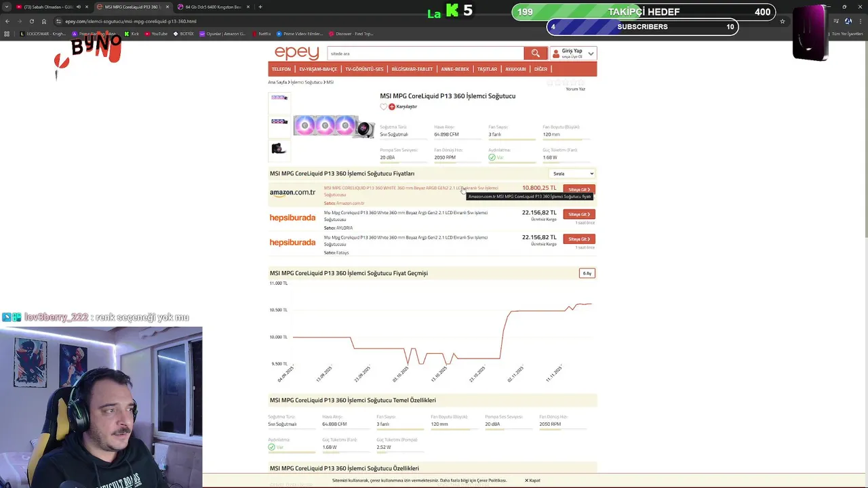
Task: Open the Sırala sort dropdown
Action: pos(572,174)
